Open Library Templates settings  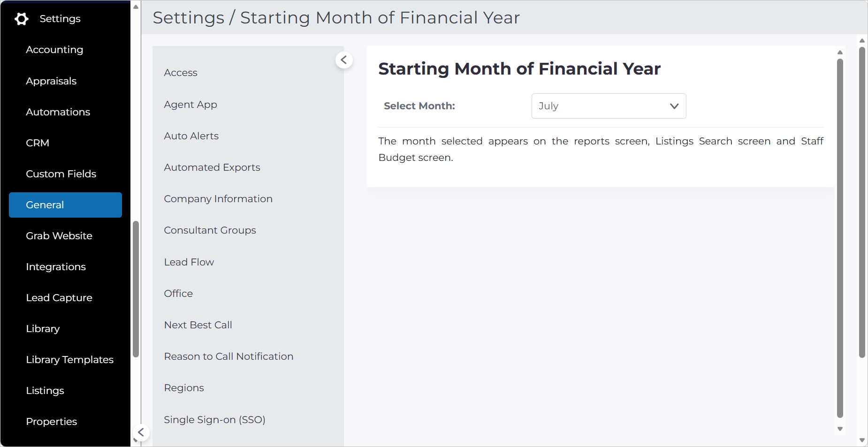70,360
